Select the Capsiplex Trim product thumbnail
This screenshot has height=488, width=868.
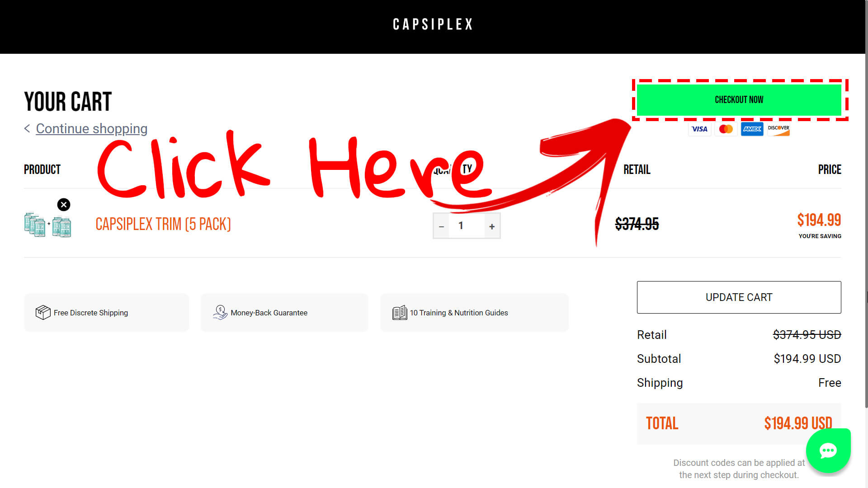[x=47, y=224]
